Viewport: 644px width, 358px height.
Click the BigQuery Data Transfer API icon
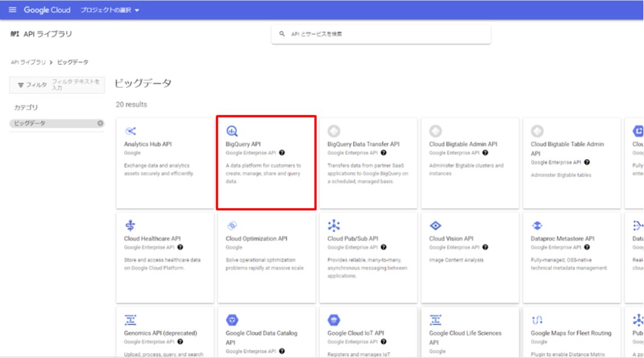[334, 131]
